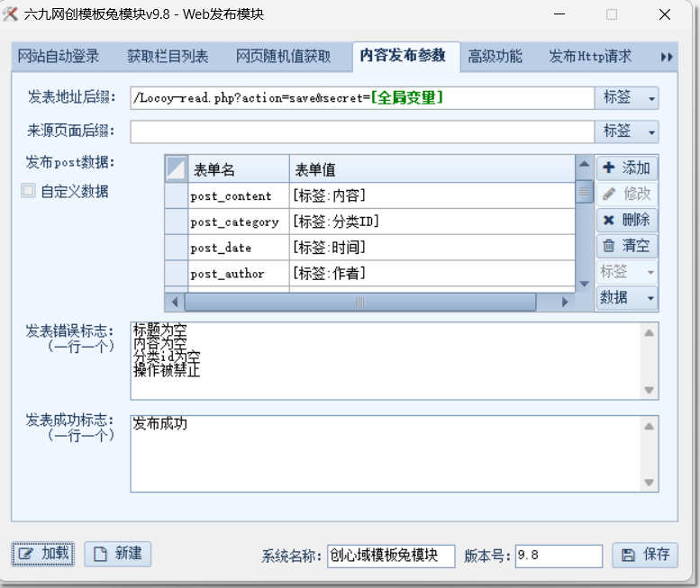Viewport: 700px width, 588px height.
Task: Open 标签 dropdown beside 来源页面后缀
Action: [626, 131]
